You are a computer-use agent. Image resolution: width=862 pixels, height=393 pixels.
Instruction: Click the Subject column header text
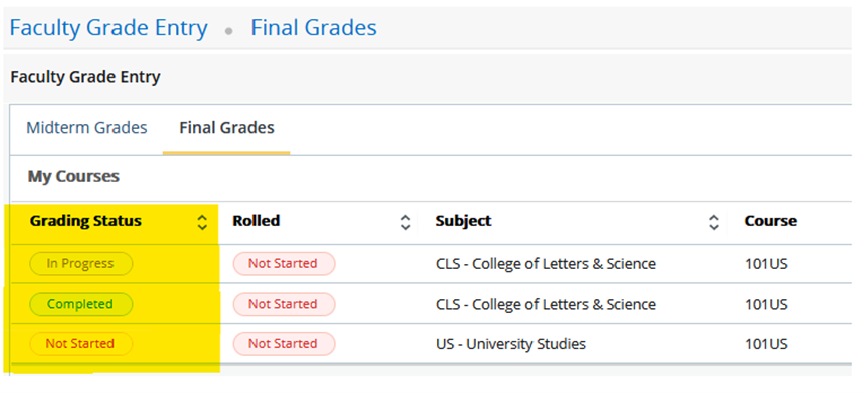[463, 221]
